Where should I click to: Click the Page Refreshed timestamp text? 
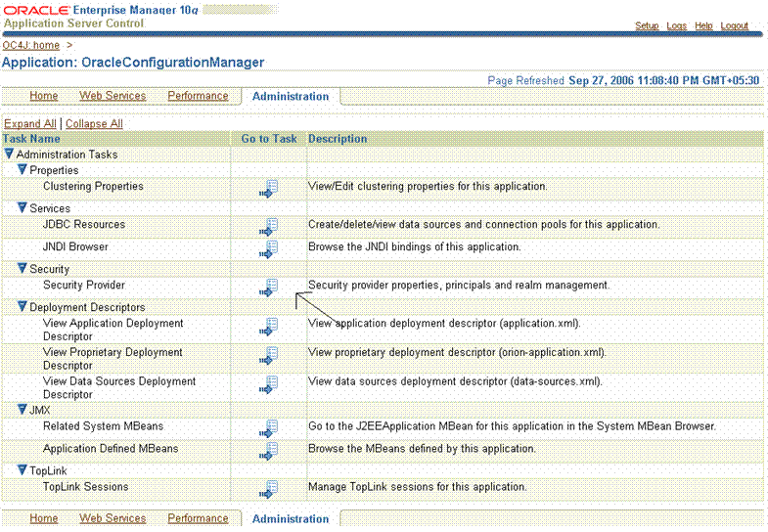coord(623,81)
